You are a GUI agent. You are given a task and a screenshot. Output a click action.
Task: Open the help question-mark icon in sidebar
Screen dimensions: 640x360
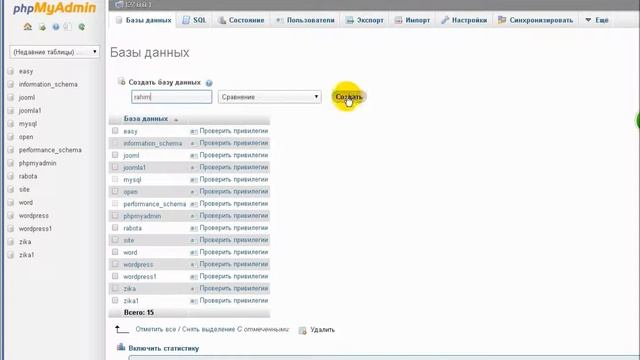[x=56, y=27]
